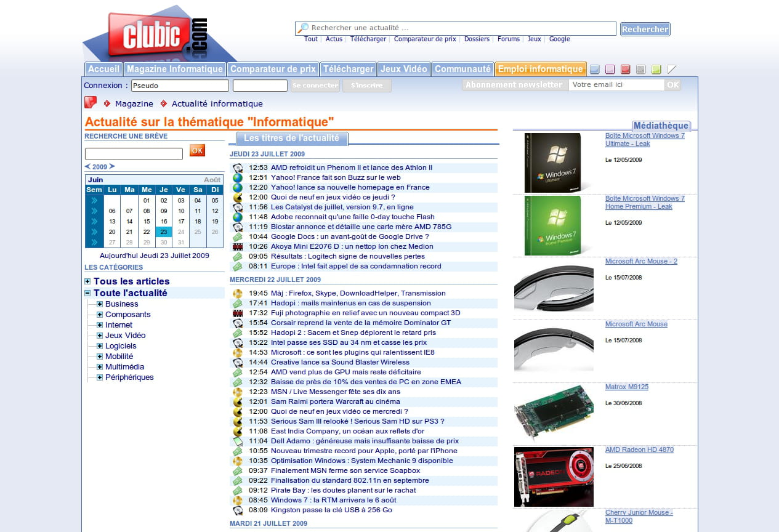Screen dimensions: 779x532
Task: Click the icon beside 'Akoya Mini E2076 D'
Action: (x=238, y=246)
